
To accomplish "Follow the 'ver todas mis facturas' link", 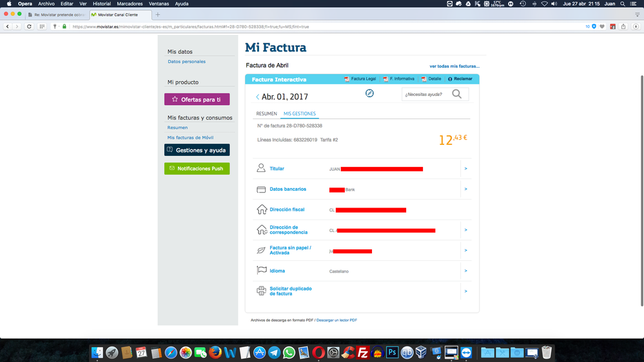I will pos(454,66).
